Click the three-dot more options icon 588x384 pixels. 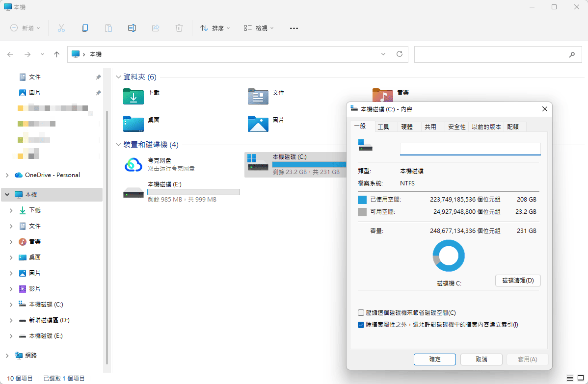coord(294,28)
